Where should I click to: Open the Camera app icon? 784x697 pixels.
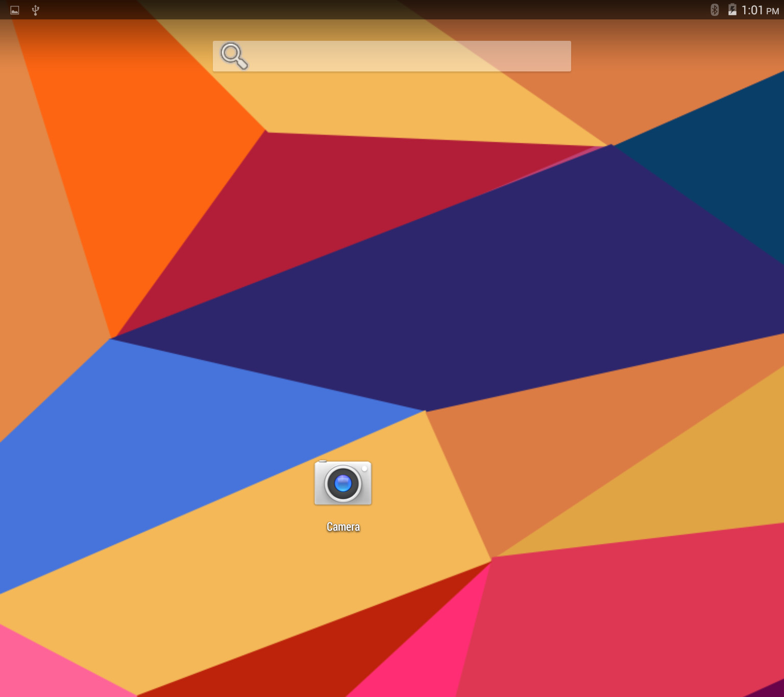click(x=343, y=483)
